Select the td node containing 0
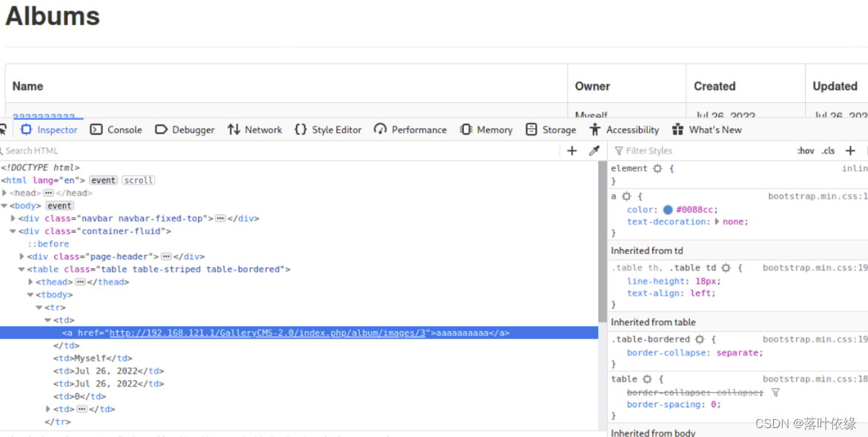The height and width of the screenshot is (437, 868). coord(80,396)
